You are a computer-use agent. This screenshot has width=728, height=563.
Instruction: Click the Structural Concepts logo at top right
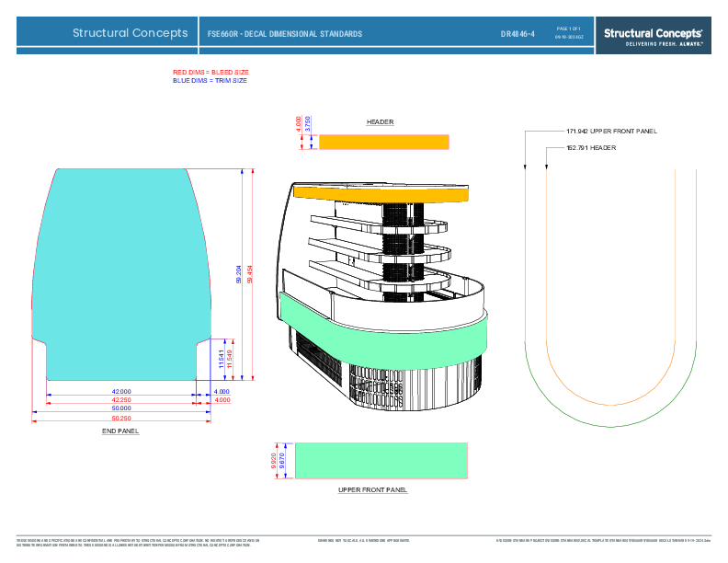point(653,36)
